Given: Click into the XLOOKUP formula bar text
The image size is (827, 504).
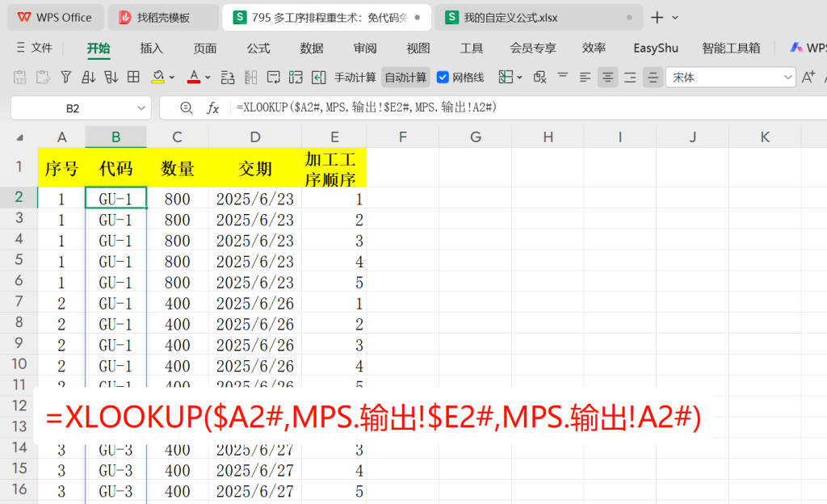Looking at the screenshot, I should 367,107.
